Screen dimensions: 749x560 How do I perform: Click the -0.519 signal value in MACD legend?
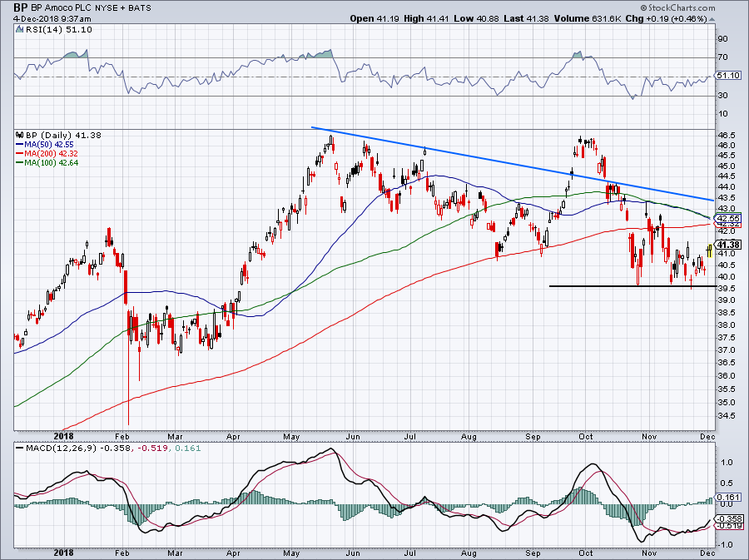click(x=151, y=448)
